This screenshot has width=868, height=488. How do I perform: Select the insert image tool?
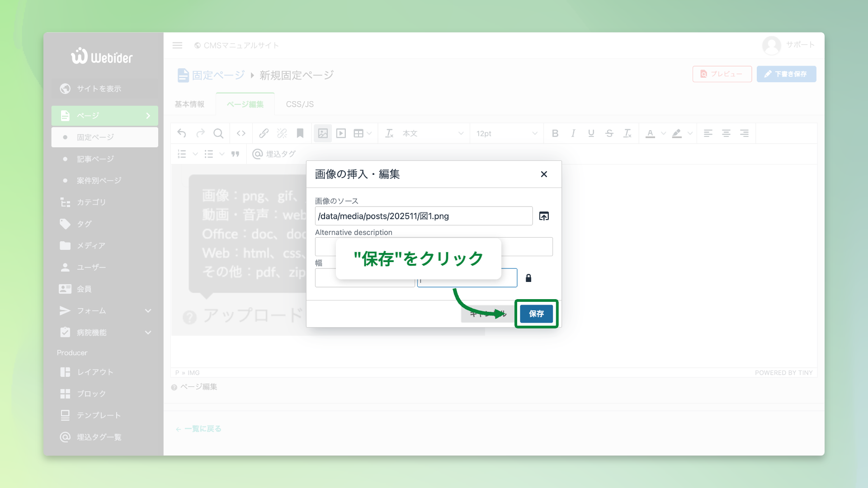click(322, 133)
